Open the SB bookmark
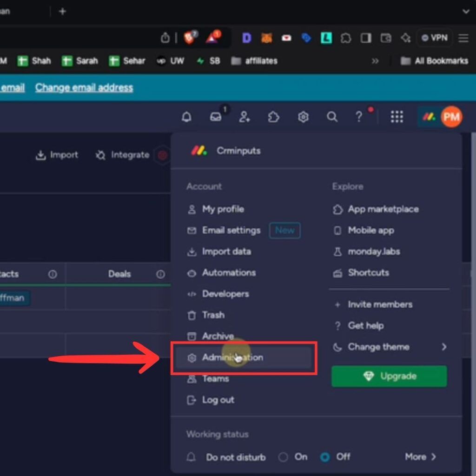Screen dimensions: 476x476 208,61
